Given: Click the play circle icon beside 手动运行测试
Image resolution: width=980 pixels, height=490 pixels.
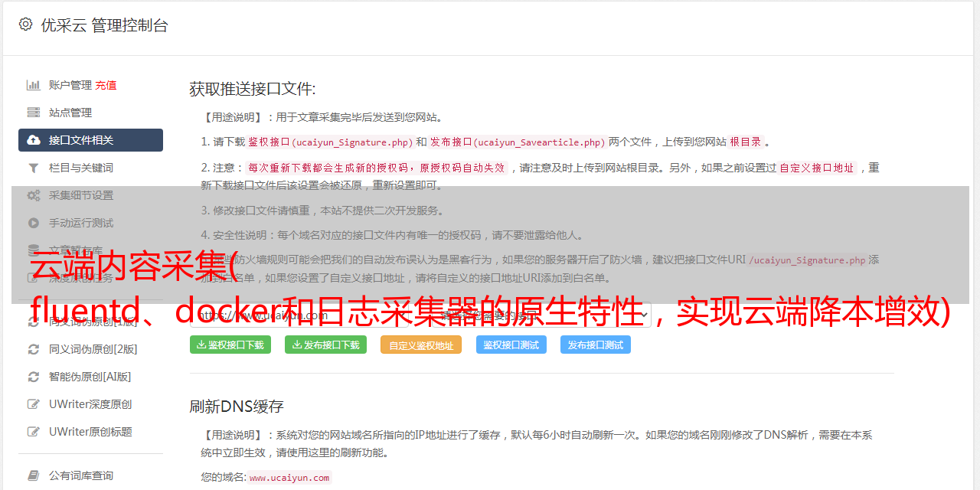Looking at the screenshot, I should coord(34,223).
